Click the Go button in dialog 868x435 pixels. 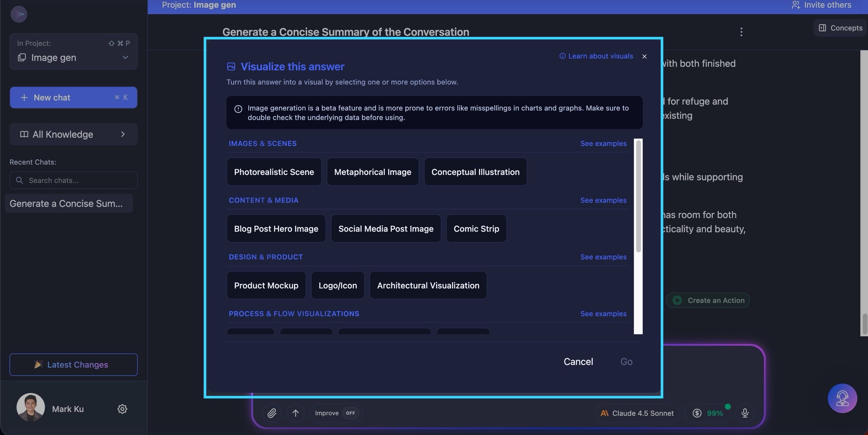[x=626, y=362]
